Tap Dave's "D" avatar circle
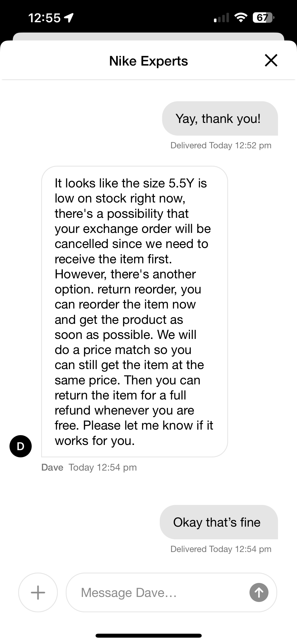This screenshot has height=644, width=297. tap(21, 446)
